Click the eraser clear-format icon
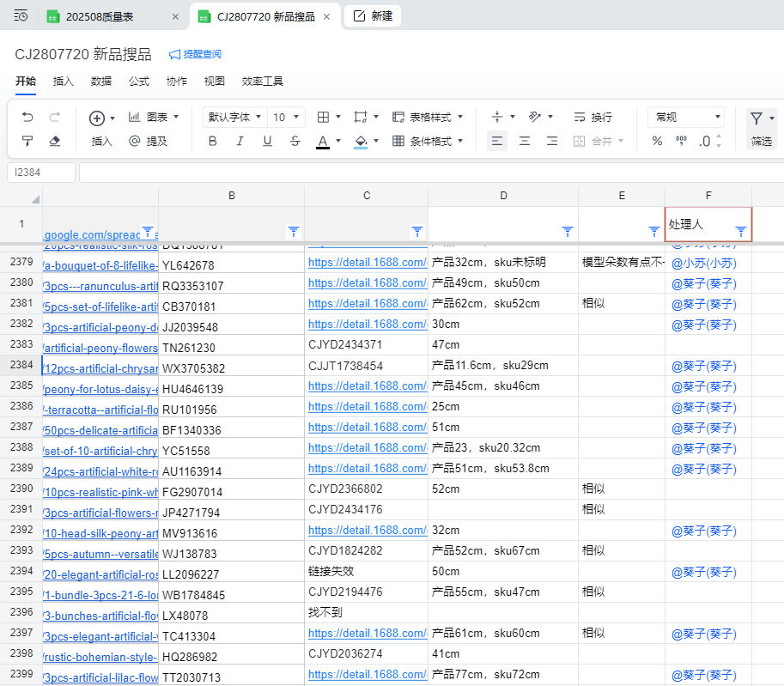 (x=55, y=141)
